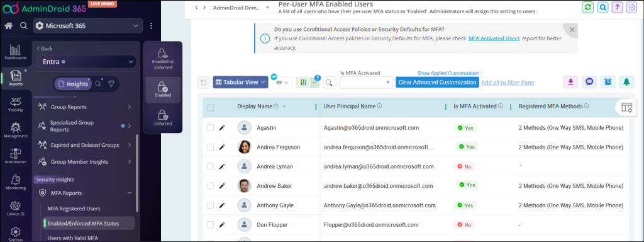
Task: Tick the checkbox for Agastin
Action: click(x=210, y=127)
